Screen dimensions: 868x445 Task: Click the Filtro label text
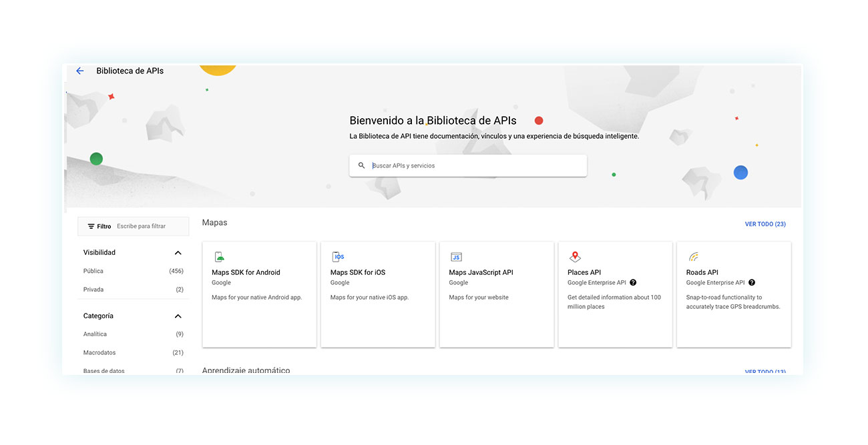point(104,226)
